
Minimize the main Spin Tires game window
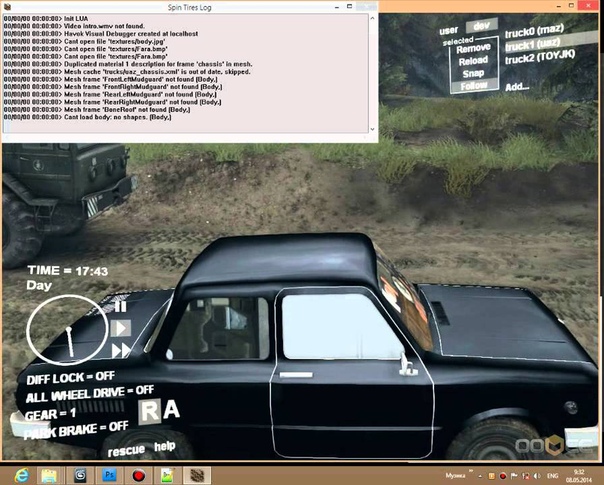coord(559,7)
